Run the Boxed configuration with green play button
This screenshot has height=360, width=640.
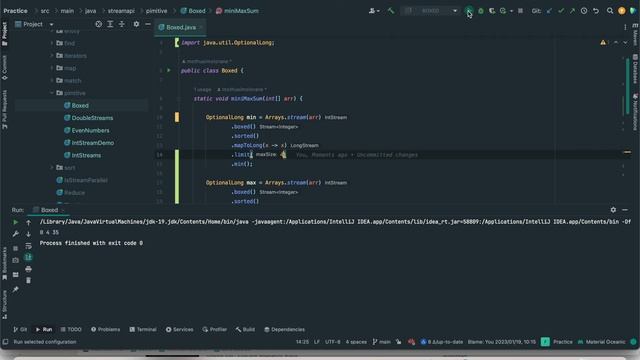click(469, 11)
